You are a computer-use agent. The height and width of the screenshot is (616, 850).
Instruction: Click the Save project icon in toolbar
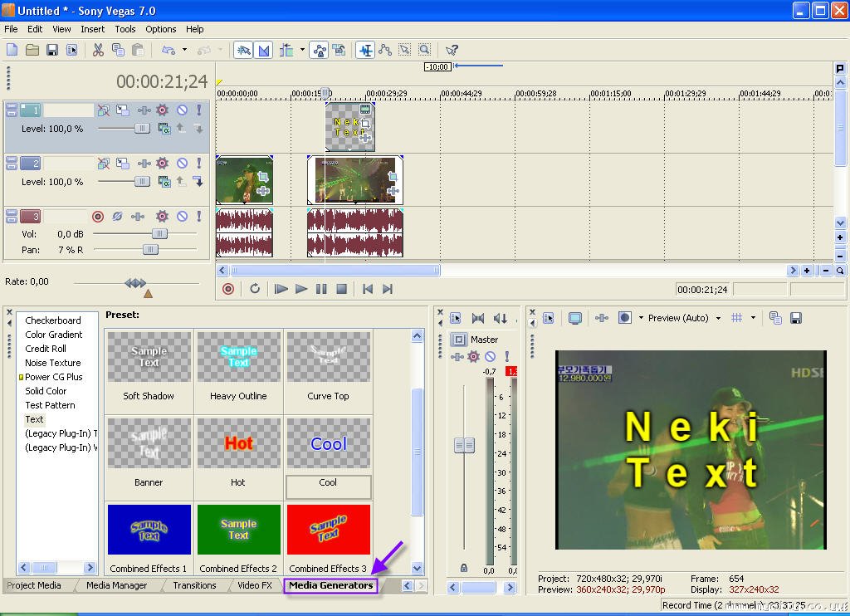click(x=51, y=50)
